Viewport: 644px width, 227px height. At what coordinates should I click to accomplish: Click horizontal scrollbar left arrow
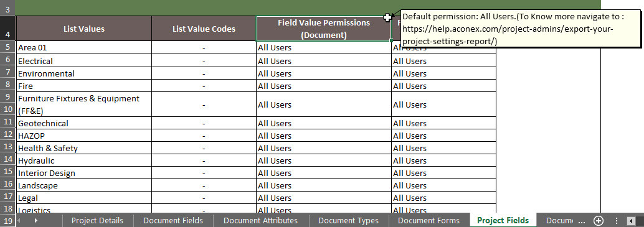point(630,221)
